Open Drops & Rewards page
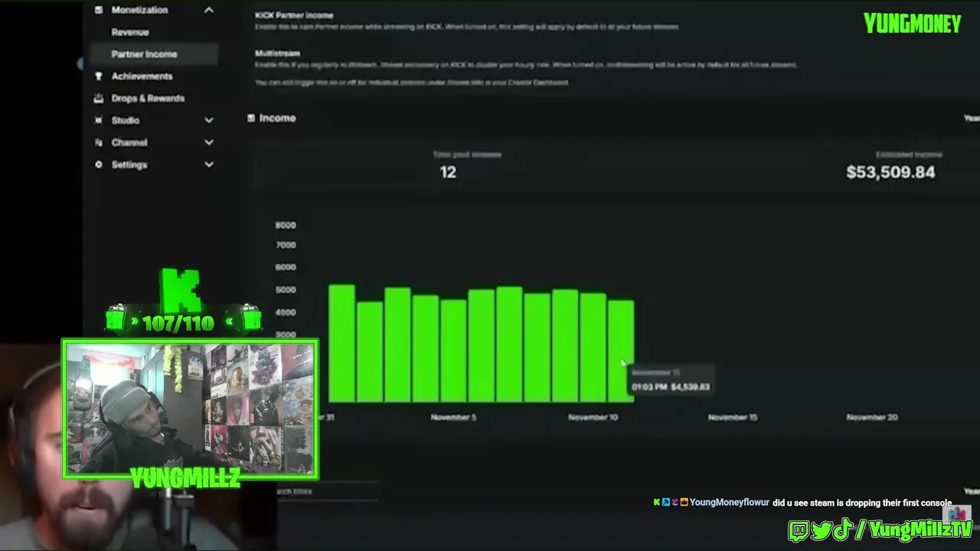This screenshot has height=551, width=980. pos(148,98)
